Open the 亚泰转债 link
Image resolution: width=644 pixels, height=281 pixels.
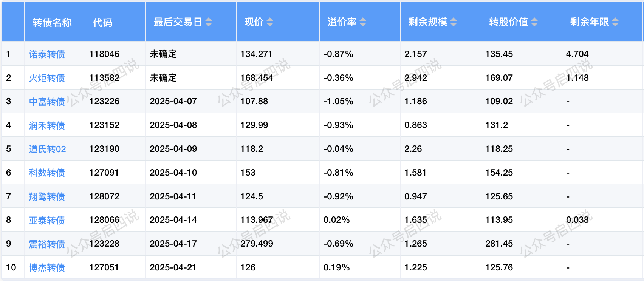point(47,220)
